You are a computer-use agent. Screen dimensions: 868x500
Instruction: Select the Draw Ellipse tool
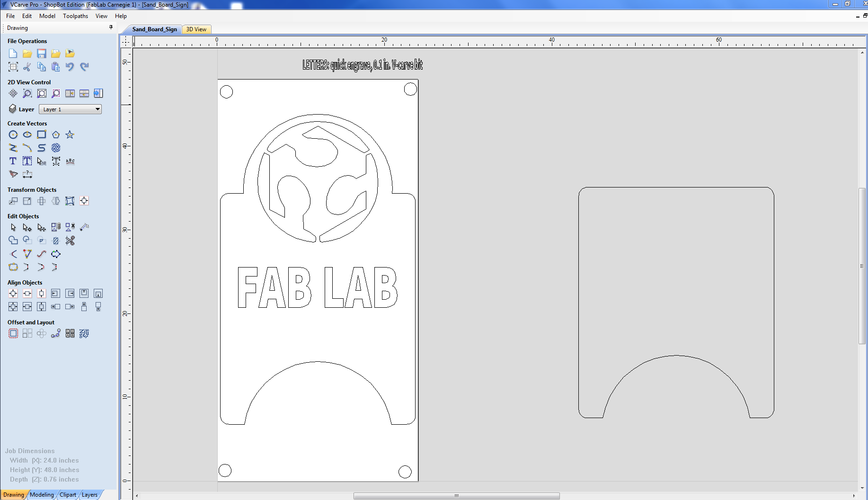pyautogui.click(x=27, y=134)
